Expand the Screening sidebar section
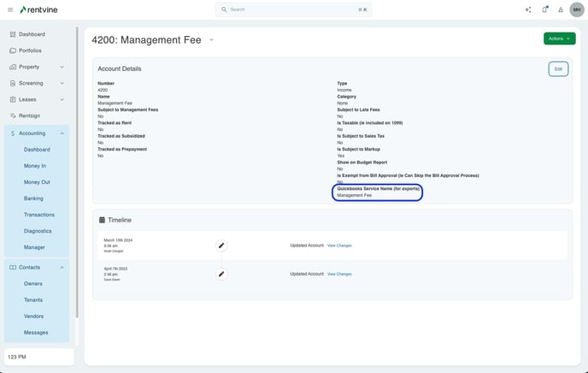This screenshot has width=588, height=373. [62, 83]
